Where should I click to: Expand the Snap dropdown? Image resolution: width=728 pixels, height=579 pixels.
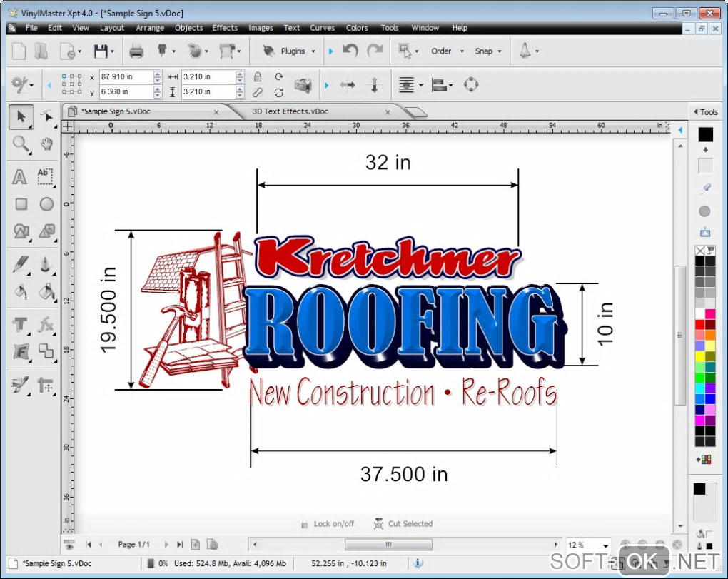click(500, 51)
